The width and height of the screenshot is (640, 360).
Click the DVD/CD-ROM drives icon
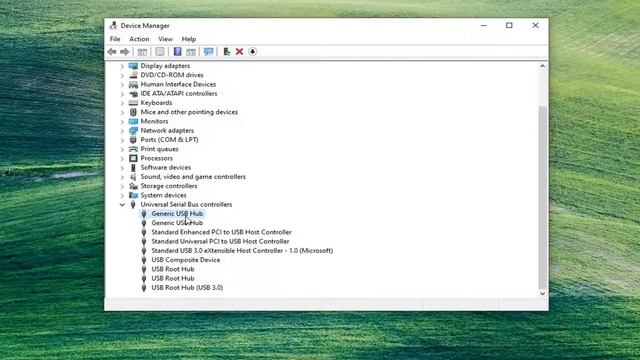pos(133,75)
